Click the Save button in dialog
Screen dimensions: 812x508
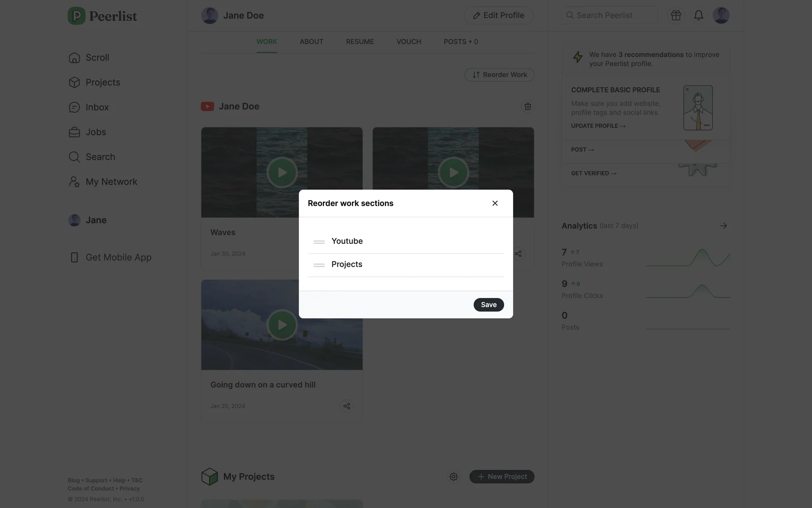point(488,305)
